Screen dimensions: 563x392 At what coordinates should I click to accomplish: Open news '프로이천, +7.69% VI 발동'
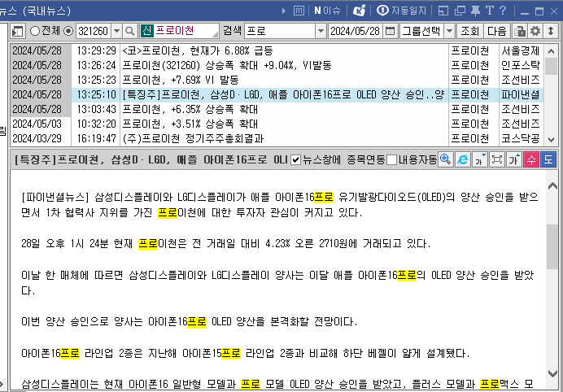[181, 80]
